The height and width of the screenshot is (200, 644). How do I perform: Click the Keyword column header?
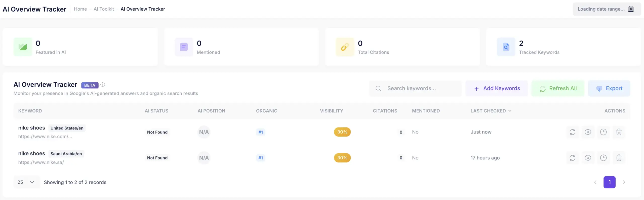point(30,111)
